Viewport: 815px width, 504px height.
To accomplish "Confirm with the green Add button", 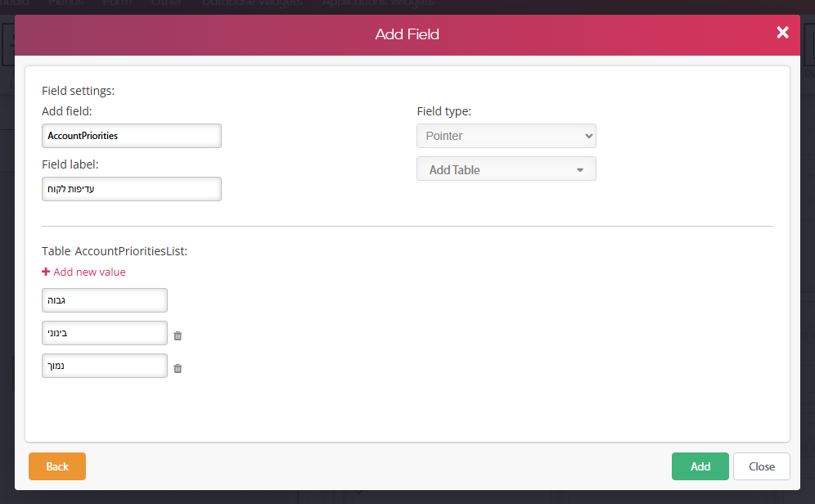I will [700, 466].
